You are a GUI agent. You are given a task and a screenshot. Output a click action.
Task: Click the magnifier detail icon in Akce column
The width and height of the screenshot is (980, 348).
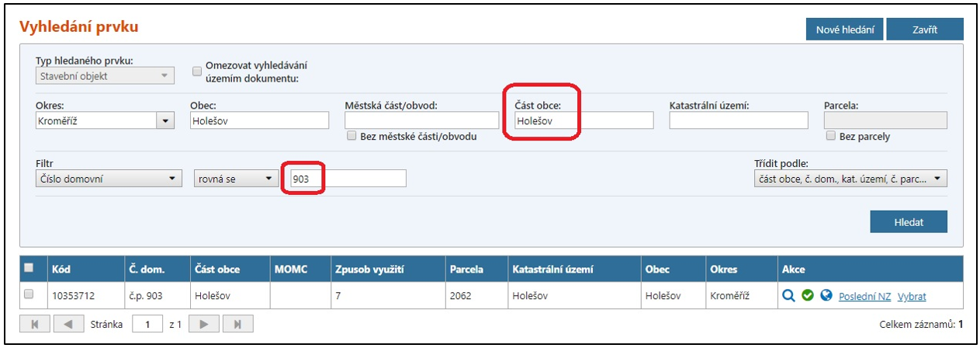pos(788,296)
